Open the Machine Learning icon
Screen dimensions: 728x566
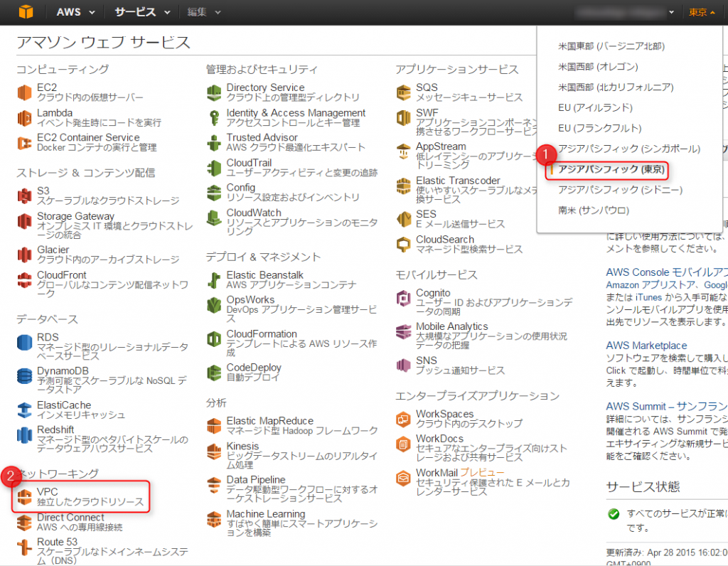click(x=213, y=519)
